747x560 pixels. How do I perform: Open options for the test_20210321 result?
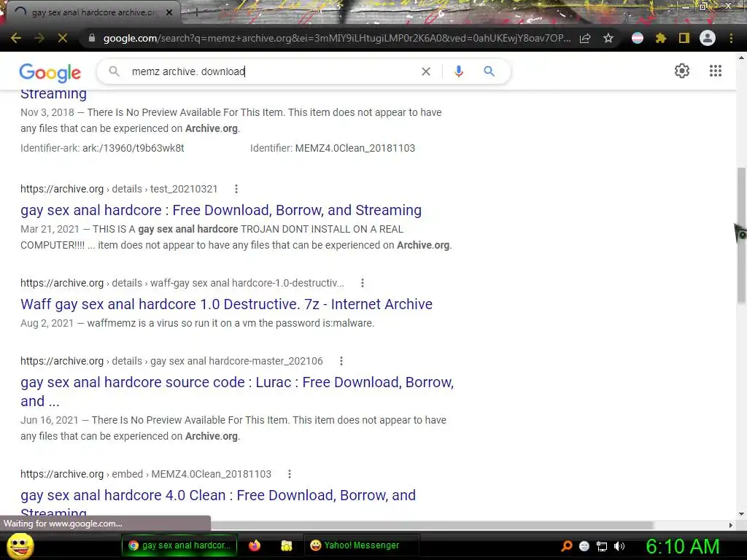[236, 189]
